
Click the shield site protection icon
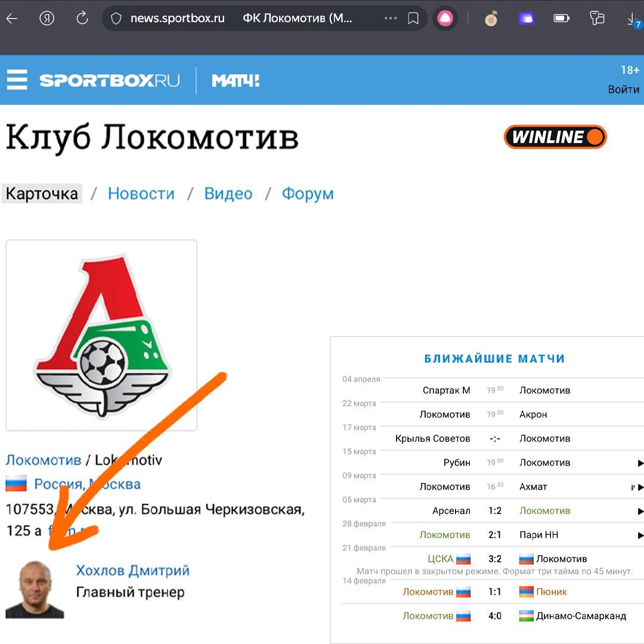(116, 18)
